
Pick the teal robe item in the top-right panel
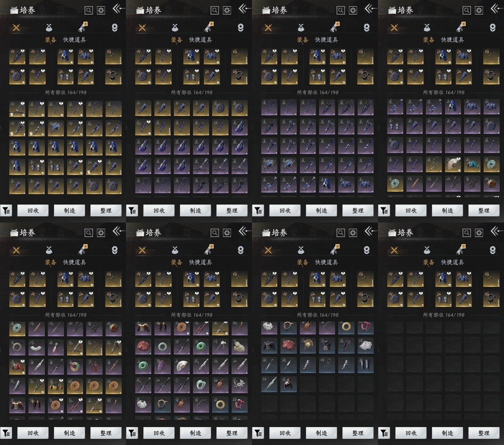472,164
